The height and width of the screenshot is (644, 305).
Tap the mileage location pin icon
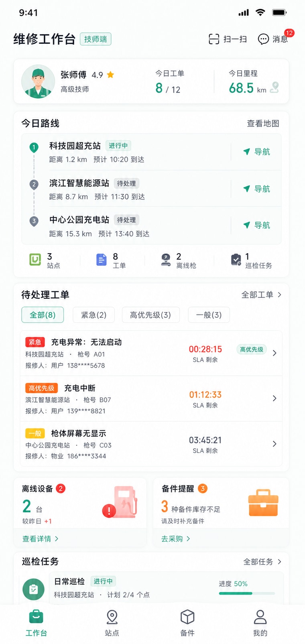point(274,87)
